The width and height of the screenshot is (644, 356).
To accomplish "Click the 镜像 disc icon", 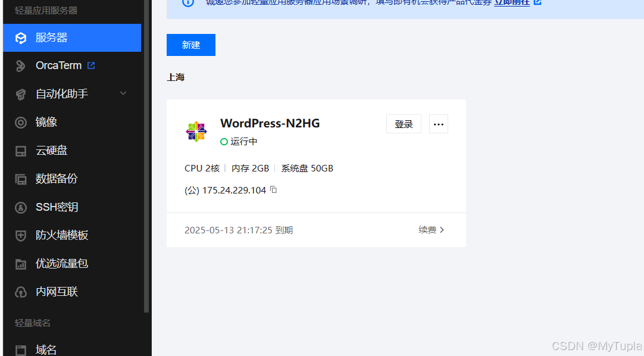I will (x=21, y=123).
